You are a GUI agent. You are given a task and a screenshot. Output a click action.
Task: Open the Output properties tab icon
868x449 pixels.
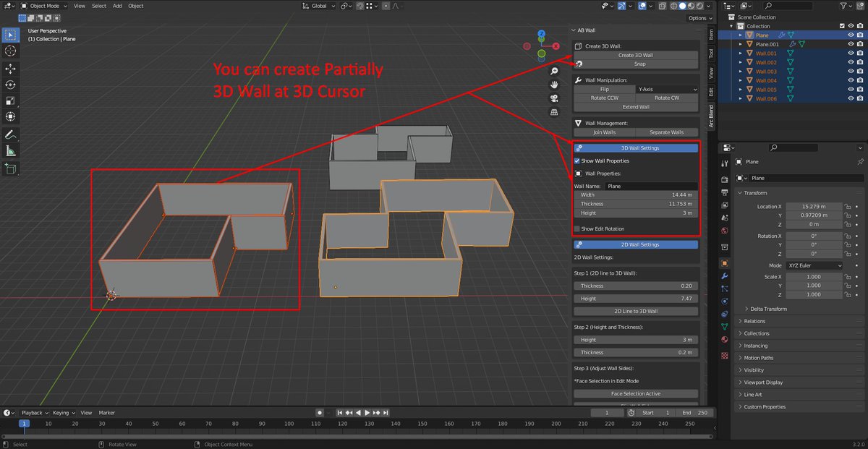725,192
